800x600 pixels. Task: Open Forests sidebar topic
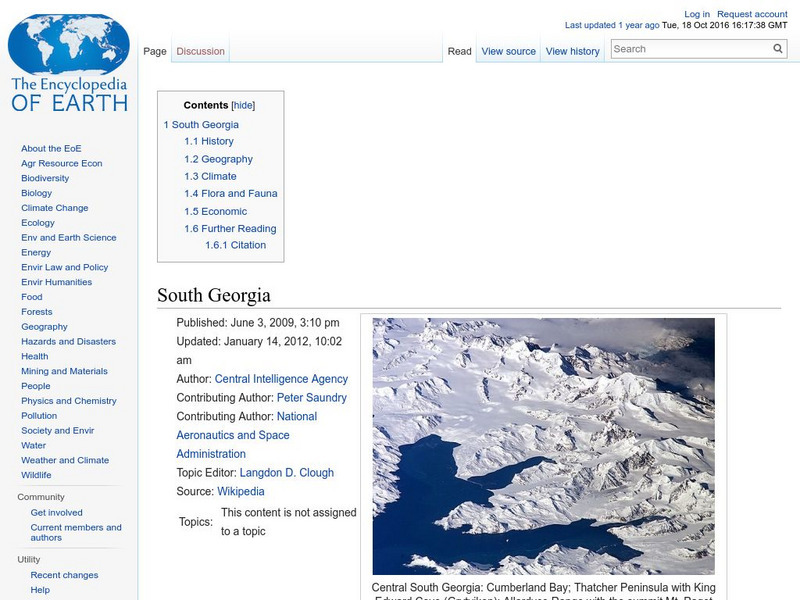(x=37, y=312)
